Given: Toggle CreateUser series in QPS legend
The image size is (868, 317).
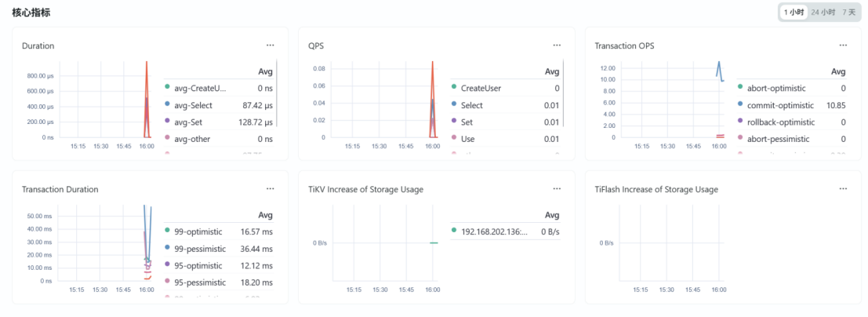Looking at the screenshot, I should point(482,88).
